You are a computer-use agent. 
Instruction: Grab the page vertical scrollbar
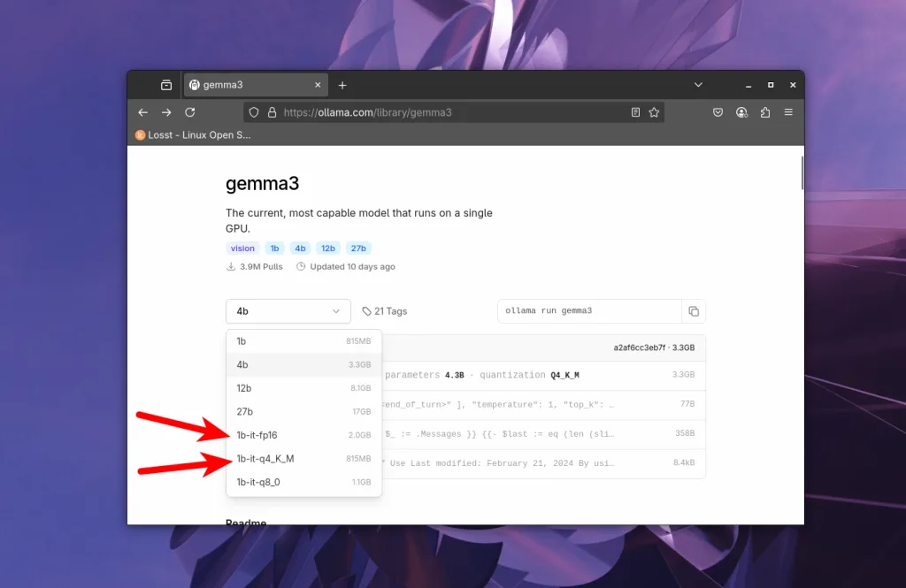pos(802,172)
